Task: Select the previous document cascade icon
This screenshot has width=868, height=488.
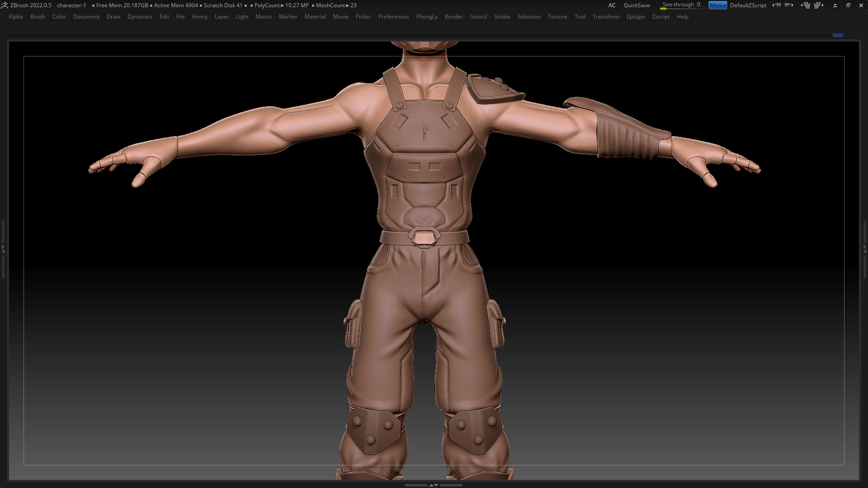Action: (x=806, y=5)
